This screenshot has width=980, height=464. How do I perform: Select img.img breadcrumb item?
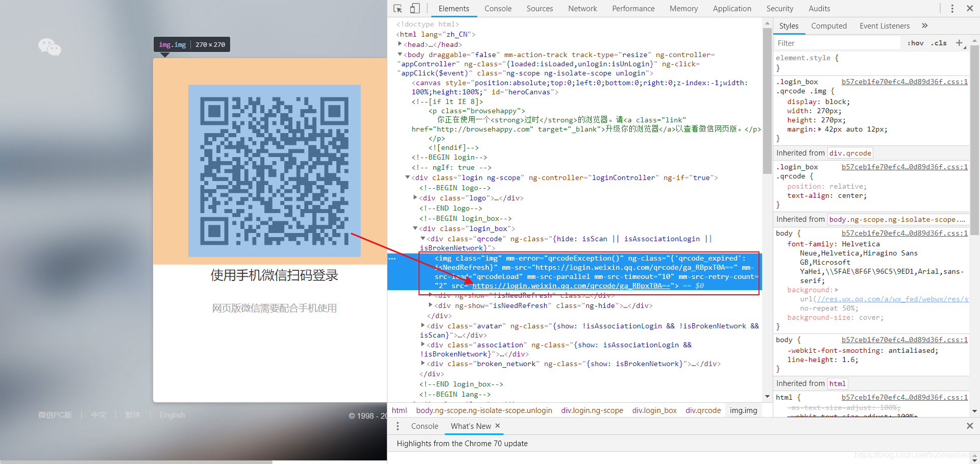pos(743,410)
